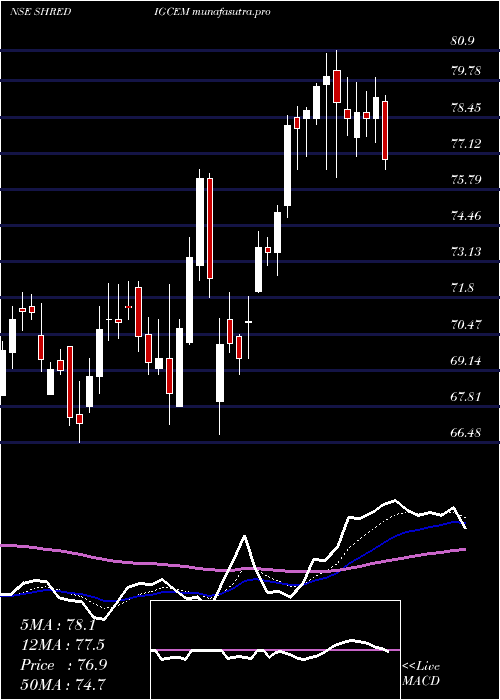This screenshot has height=700, width=500.
Task: Select the 71.8 price level label
Action: (x=462, y=288)
